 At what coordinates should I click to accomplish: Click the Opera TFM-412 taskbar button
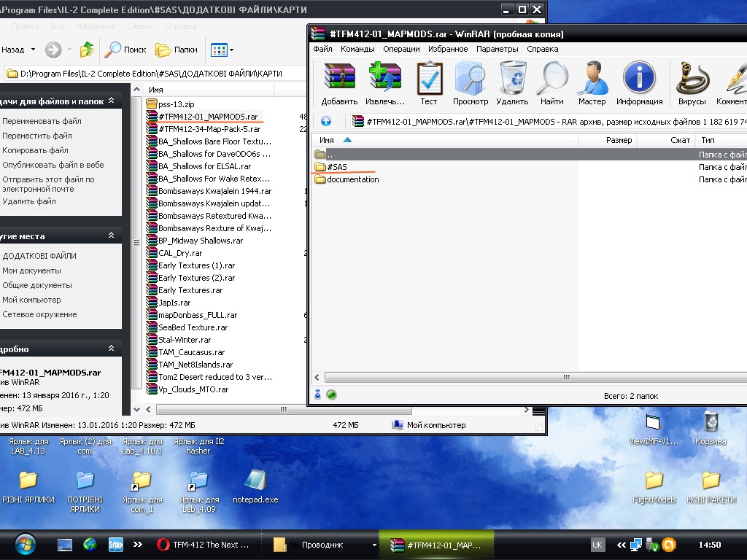pos(203,545)
